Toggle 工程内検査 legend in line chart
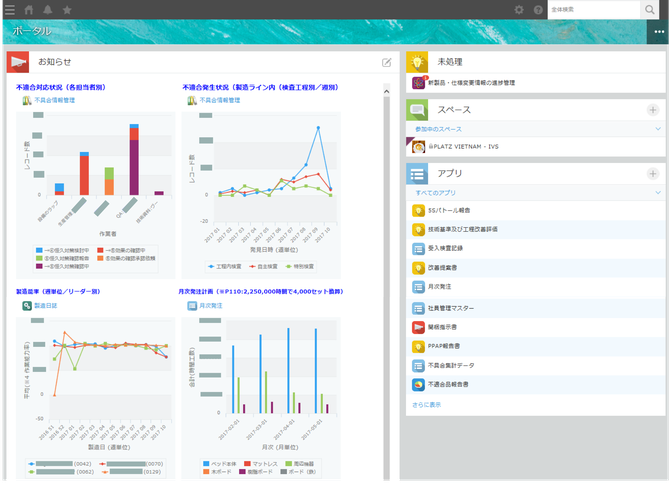The image size is (670, 484). [221, 267]
